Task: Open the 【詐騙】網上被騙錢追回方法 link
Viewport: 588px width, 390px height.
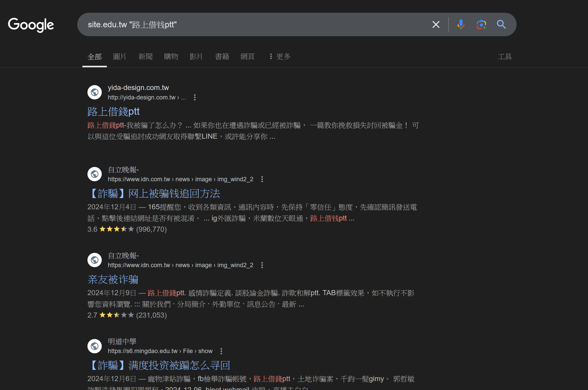Action: click(x=154, y=193)
